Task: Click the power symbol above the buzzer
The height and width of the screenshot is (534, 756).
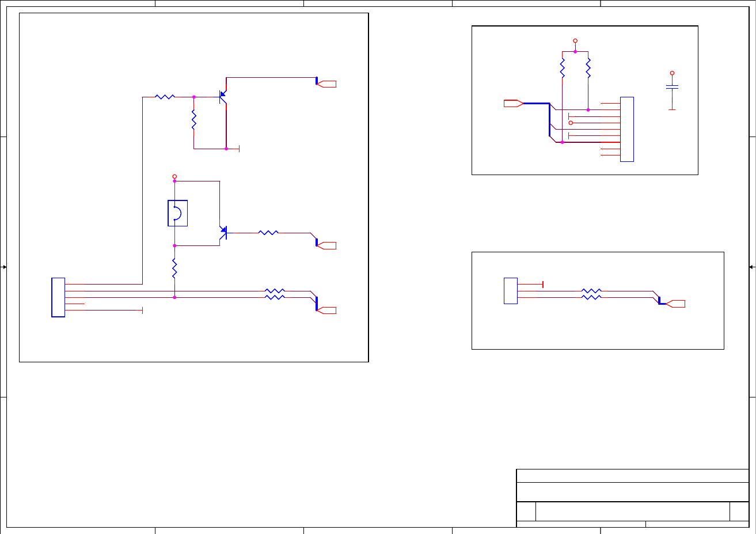Action: pos(174,177)
